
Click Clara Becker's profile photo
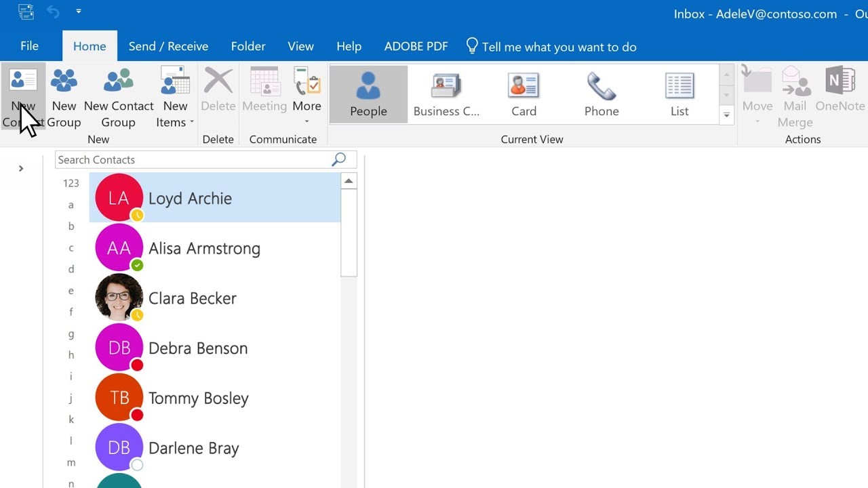[x=119, y=298]
